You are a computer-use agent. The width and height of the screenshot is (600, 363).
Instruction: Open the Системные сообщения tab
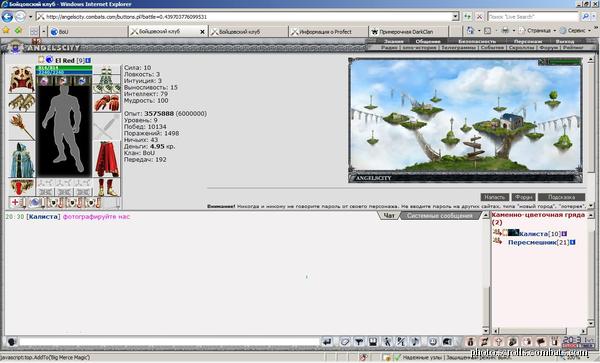point(439,216)
